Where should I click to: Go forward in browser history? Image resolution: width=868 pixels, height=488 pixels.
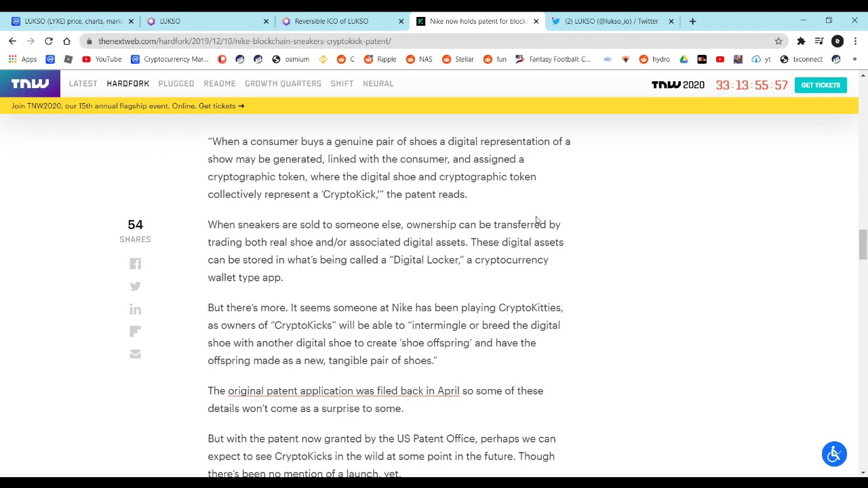coord(31,41)
